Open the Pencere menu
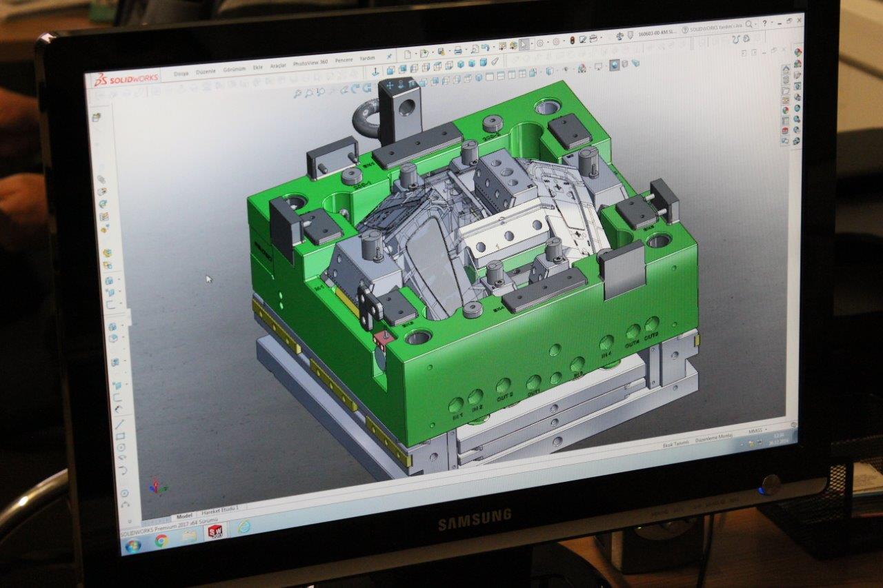 [x=344, y=60]
